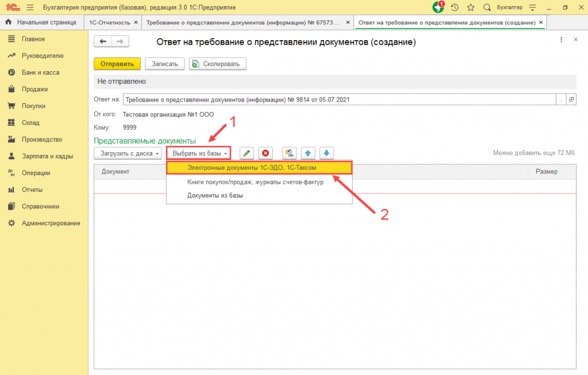Expand the Выбрать из базы dropdown
The image size is (588, 375).
pyautogui.click(x=199, y=153)
